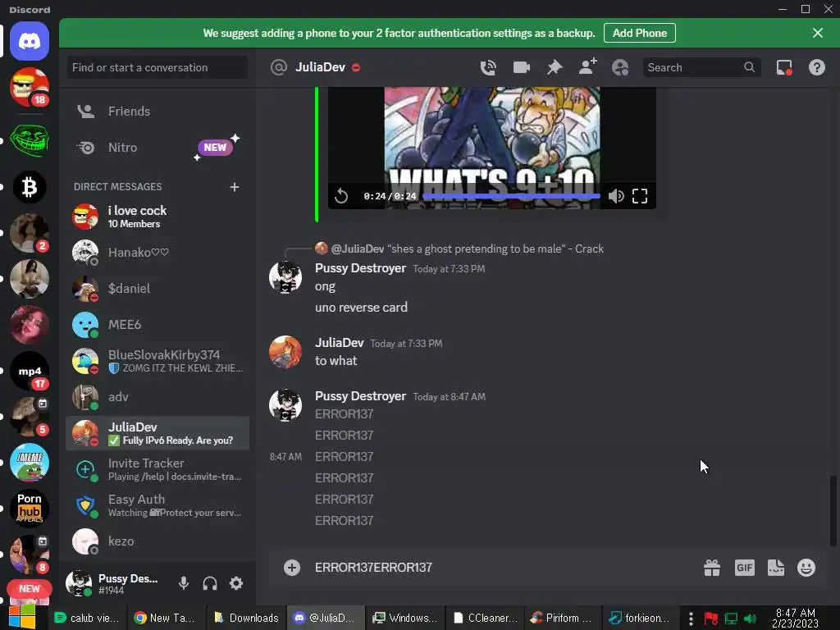Open the Bitcoin server
This screenshot has height=630, width=840.
pos(30,187)
